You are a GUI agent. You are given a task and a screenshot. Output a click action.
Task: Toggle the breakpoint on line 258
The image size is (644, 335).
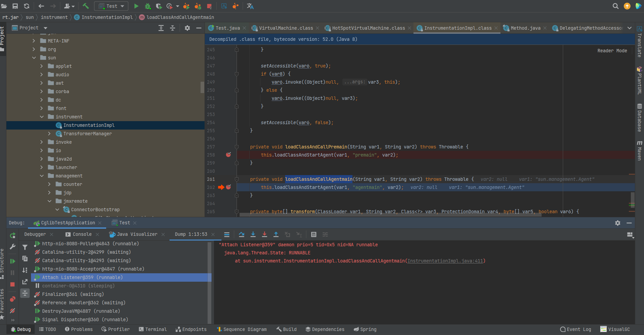click(229, 155)
